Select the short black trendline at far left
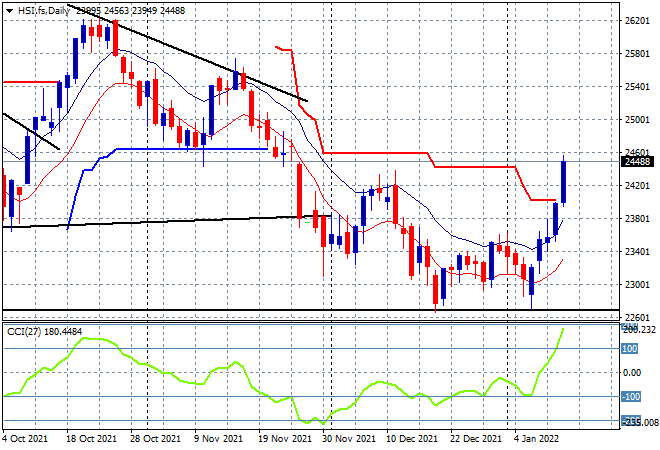The height and width of the screenshot is (450, 660). click(x=31, y=131)
